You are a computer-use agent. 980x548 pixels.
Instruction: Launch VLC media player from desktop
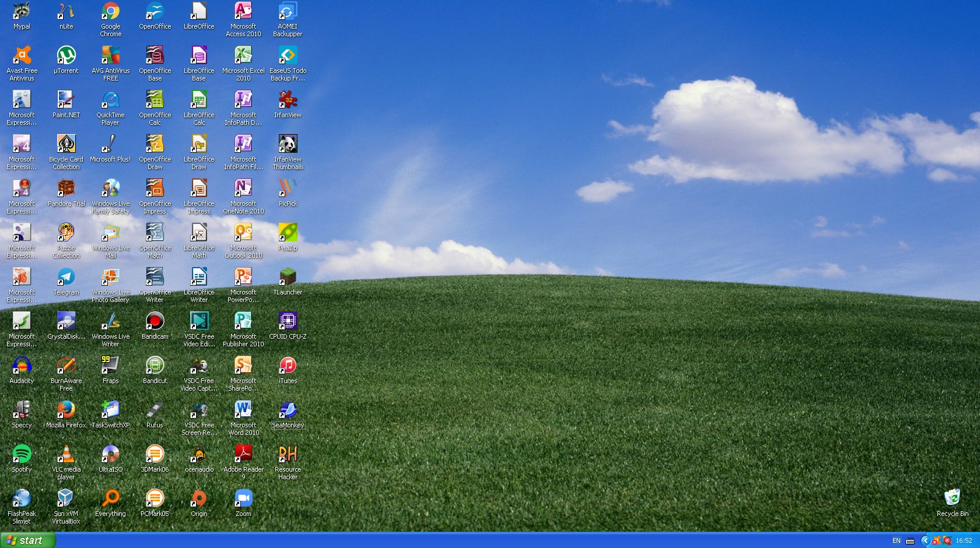(66, 455)
